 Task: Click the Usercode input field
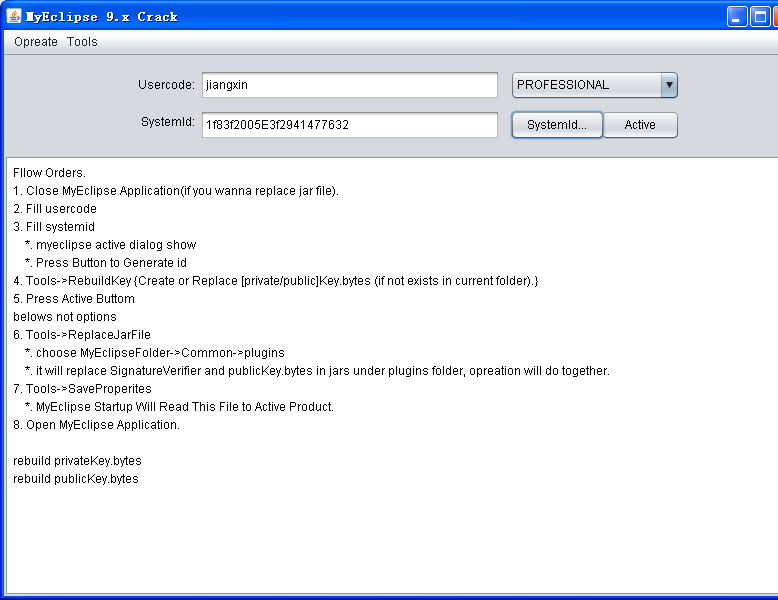[350, 85]
